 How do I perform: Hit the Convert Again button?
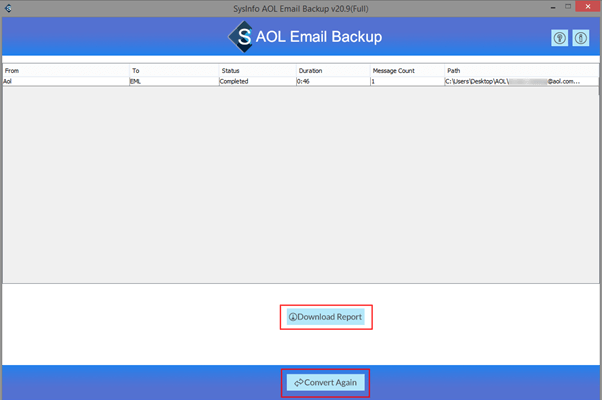point(326,383)
